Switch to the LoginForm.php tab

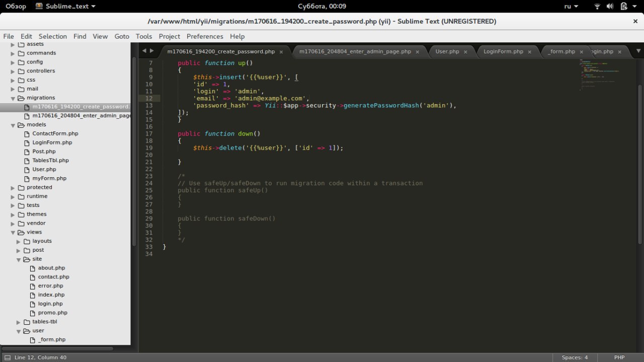tap(503, 51)
